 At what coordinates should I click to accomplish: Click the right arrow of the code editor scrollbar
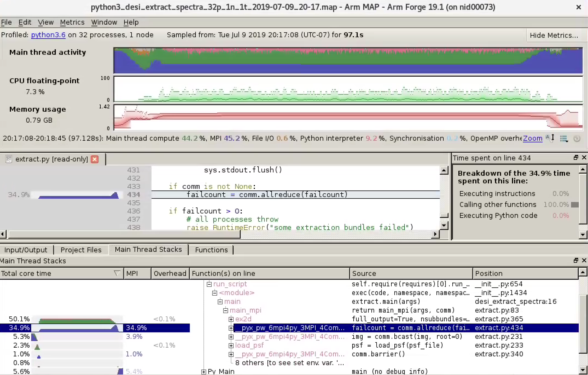[x=435, y=234]
